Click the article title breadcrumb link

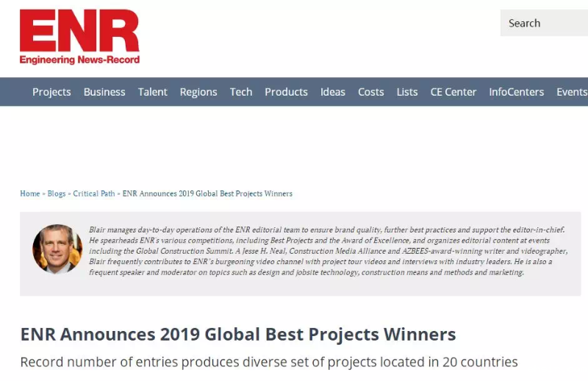point(207,193)
